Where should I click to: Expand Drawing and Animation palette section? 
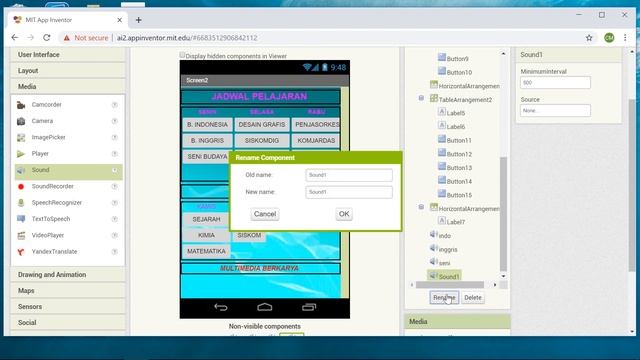coord(68,275)
